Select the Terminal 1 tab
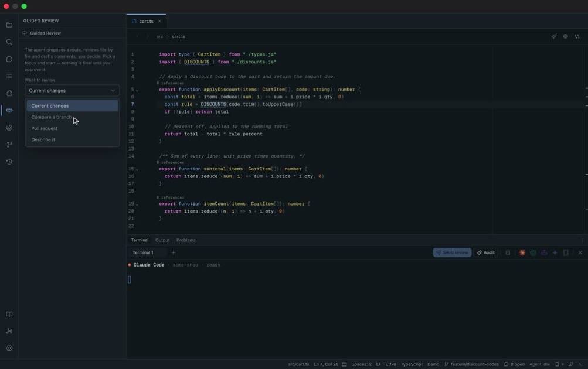The image size is (588, 369). (x=143, y=252)
